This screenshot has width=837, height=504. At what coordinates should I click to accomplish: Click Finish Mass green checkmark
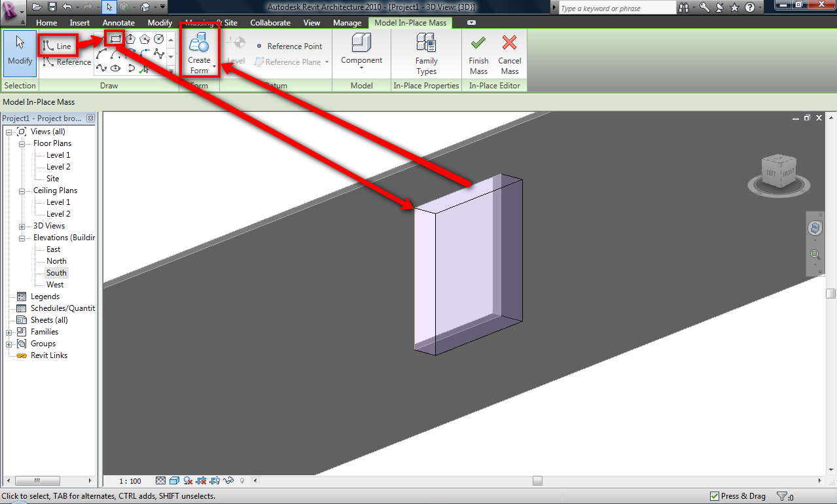click(x=478, y=54)
